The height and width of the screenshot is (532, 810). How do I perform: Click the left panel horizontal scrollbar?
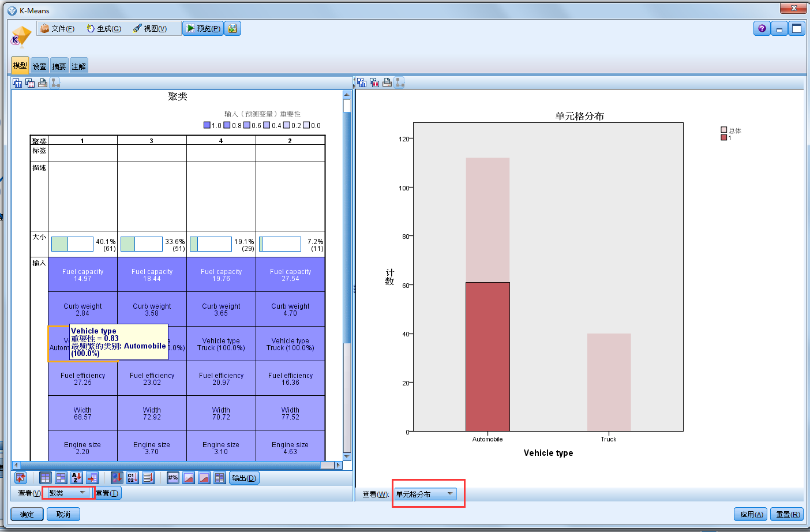pyautogui.click(x=178, y=465)
